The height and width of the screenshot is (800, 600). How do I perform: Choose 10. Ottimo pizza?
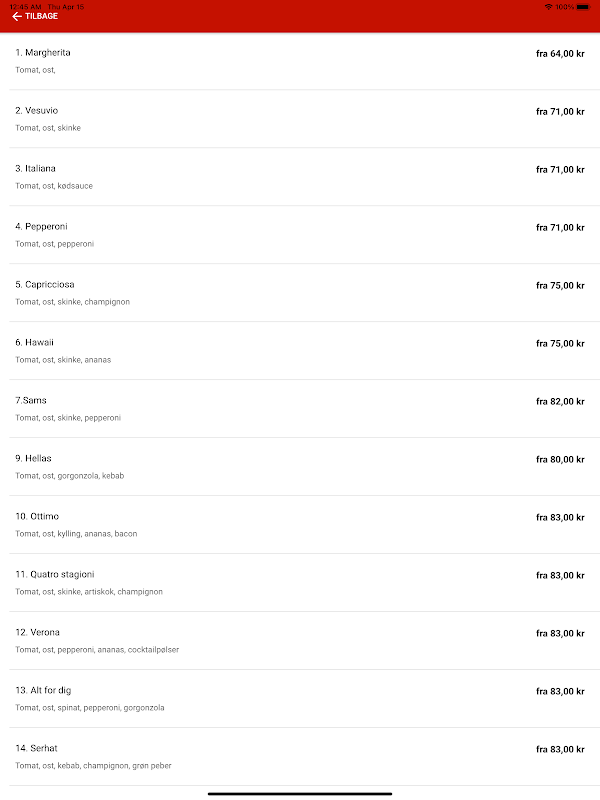[x=37, y=516]
